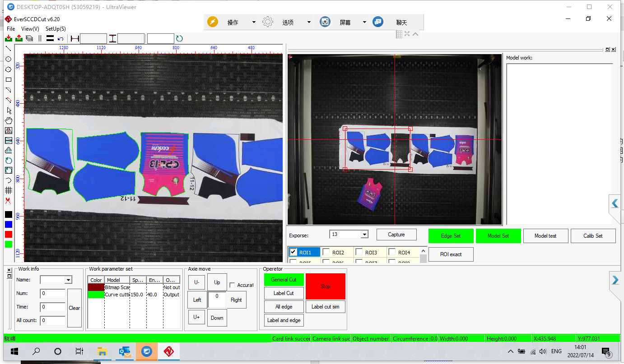
Task: Select the red node edit tool
Action: 8,100
